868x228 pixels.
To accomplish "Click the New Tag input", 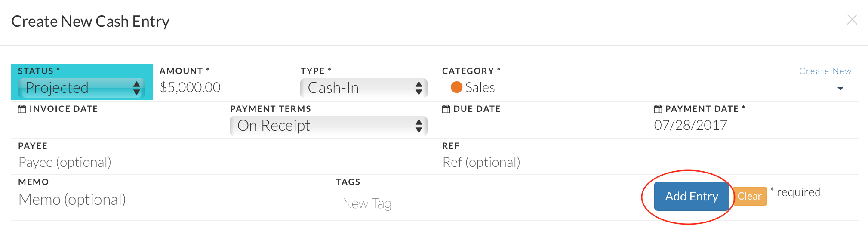I will tap(367, 203).
